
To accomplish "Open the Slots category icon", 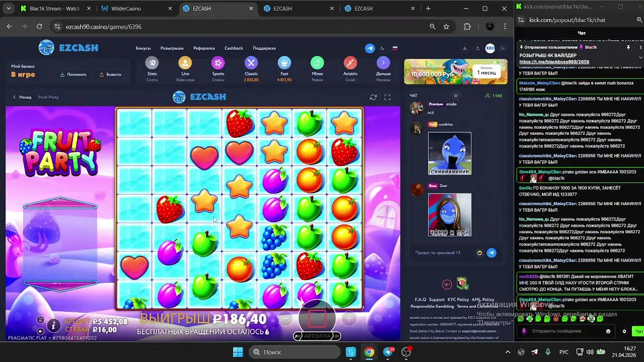I will tap(152, 63).
